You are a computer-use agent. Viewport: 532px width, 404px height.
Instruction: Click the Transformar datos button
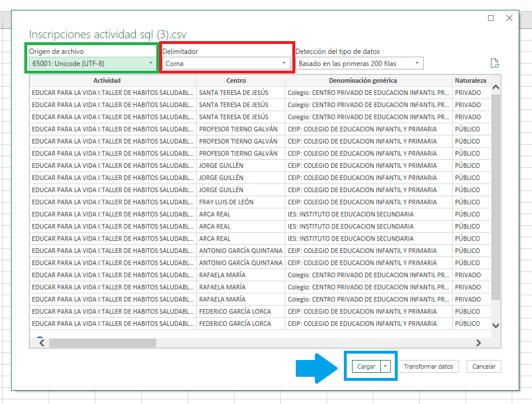(x=428, y=366)
